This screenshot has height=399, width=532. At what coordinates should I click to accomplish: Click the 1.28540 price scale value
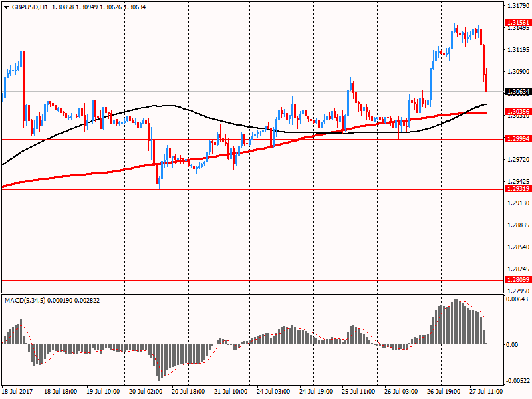pyautogui.click(x=518, y=247)
